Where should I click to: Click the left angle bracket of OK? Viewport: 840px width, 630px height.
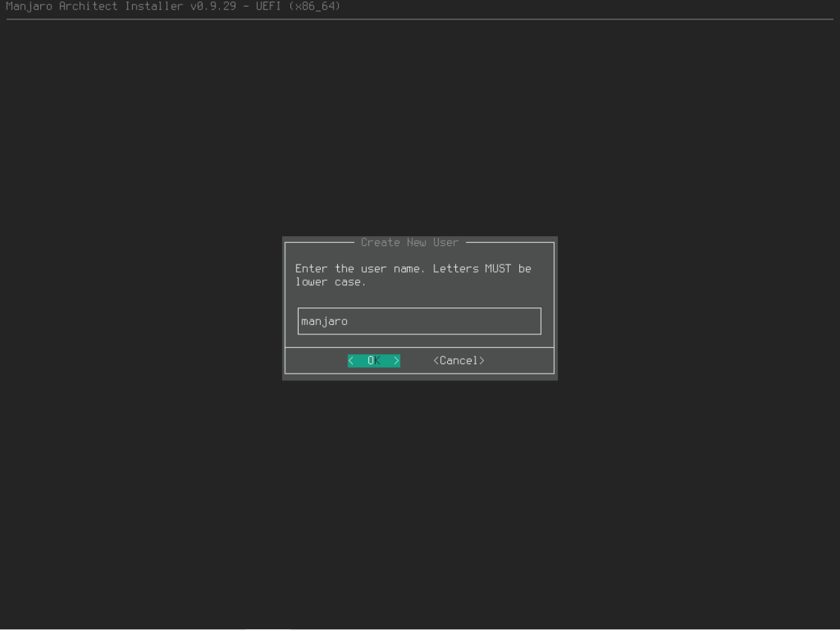coord(351,361)
